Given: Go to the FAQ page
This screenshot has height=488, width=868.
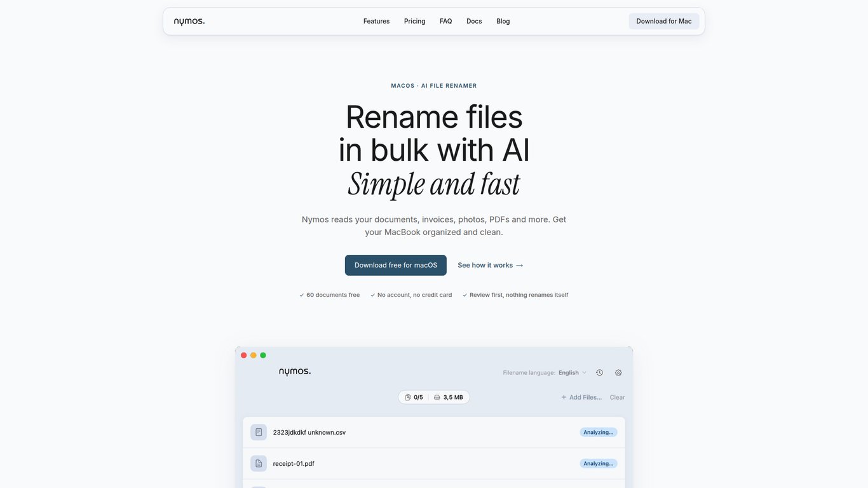Looking at the screenshot, I should (445, 22).
